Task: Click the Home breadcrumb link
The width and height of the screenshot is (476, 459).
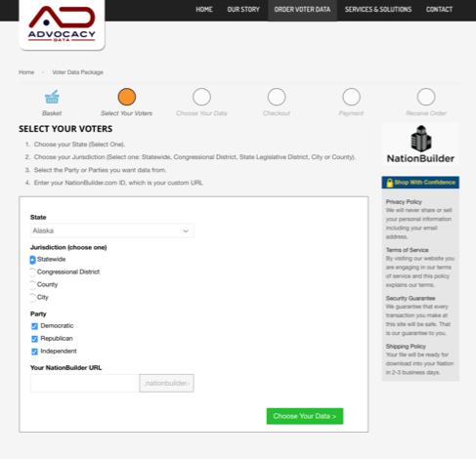Action: click(x=26, y=72)
